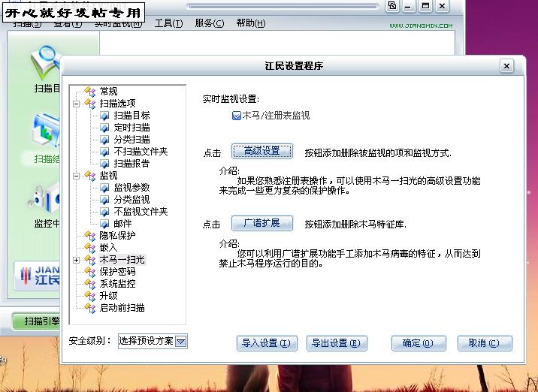Viewport: 538px width, 392px height.
Task: Select 分类扫描 label in the tree
Action: tap(131, 140)
